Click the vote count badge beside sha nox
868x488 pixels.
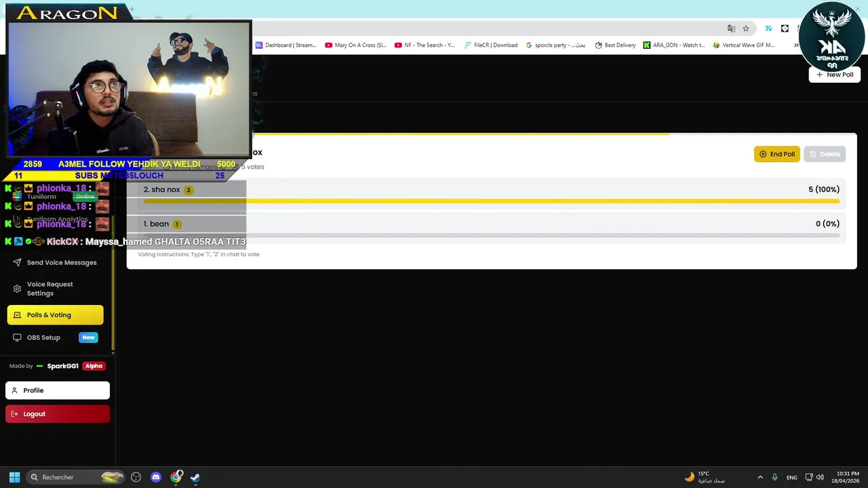pyautogui.click(x=189, y=190)
